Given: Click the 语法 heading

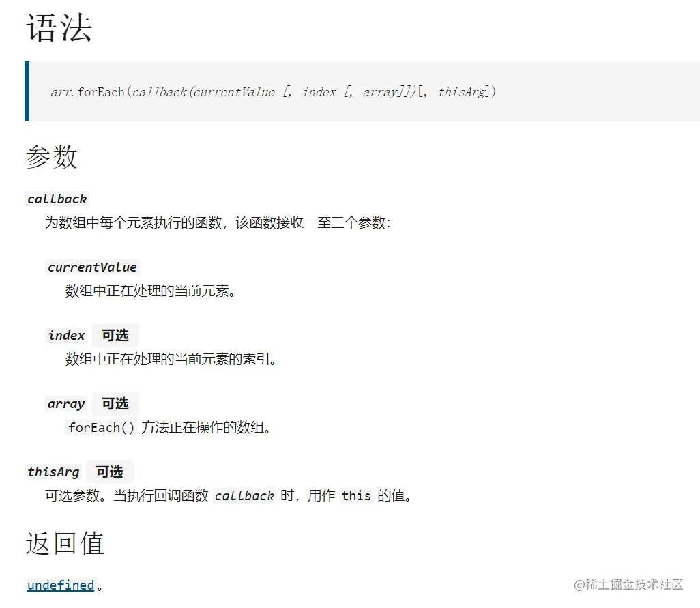Looking at the screenshot, I should pos(59,28).
